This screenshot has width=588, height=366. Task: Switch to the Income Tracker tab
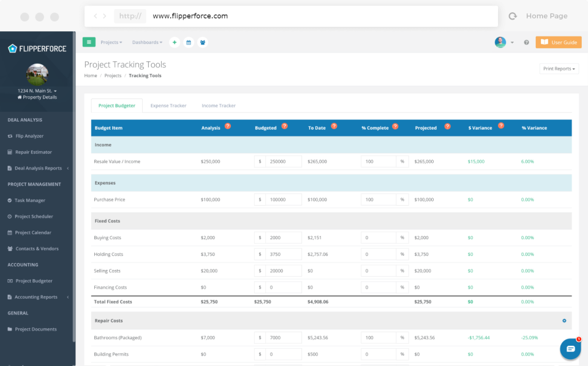pyautogui.click(x=218, y=105)
